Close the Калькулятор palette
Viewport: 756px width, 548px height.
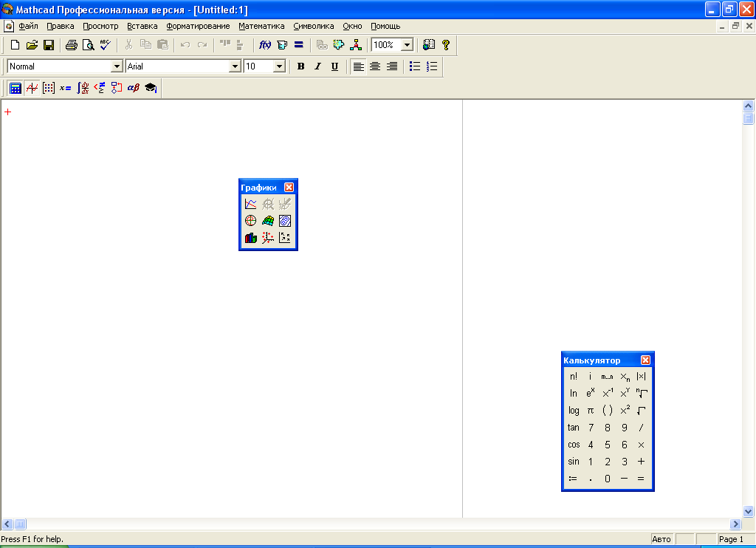pos(645,360)
